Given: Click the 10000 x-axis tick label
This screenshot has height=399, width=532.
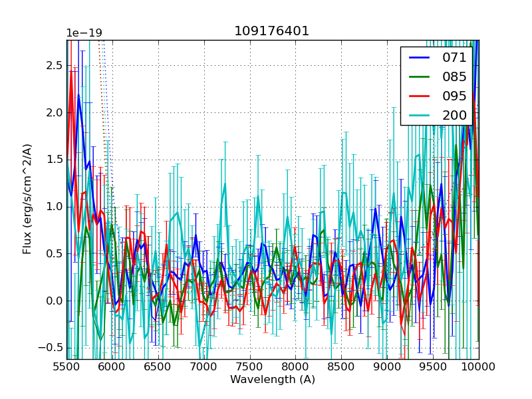Looking at the screenshot, I should pos(479,366).
